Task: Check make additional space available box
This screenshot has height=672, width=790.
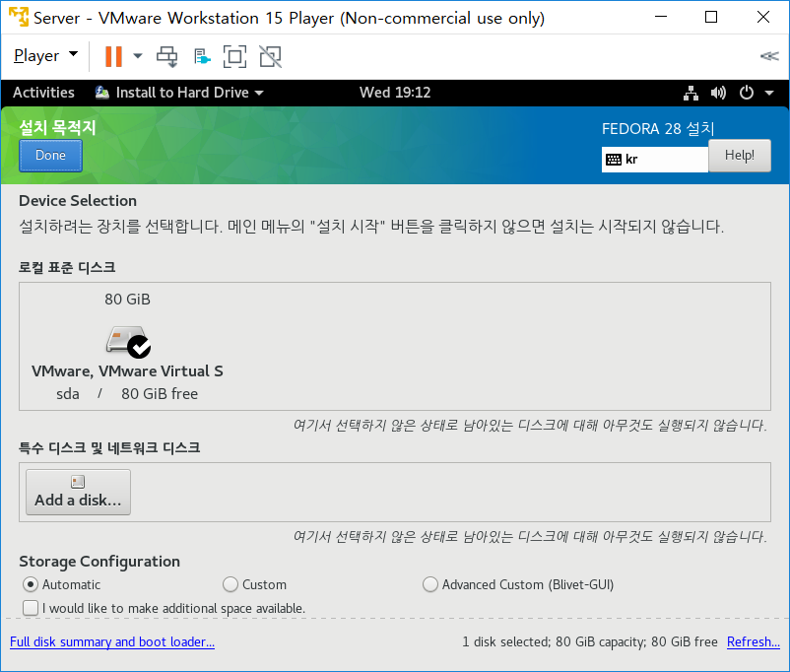Action: tap(31, 608)
